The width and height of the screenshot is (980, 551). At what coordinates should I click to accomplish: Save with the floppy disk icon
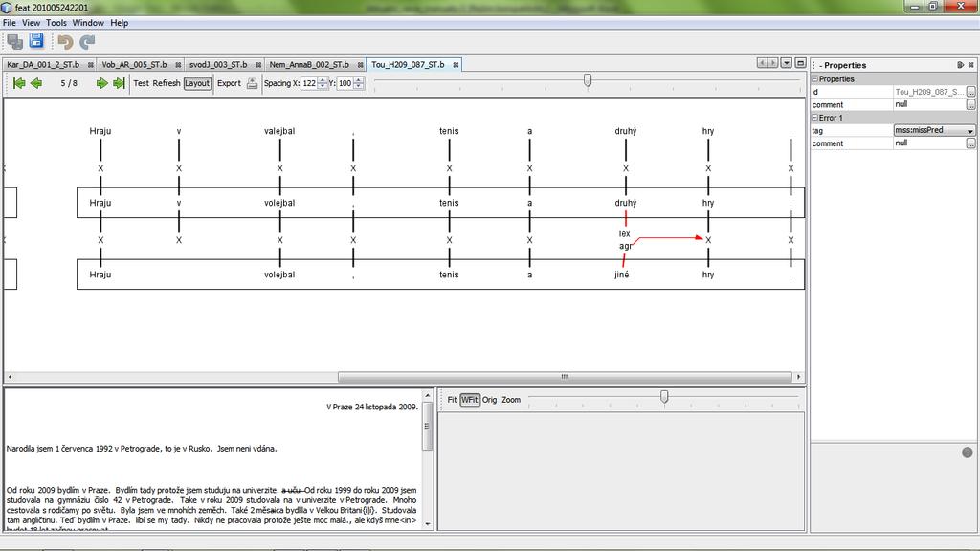[37, 41]
